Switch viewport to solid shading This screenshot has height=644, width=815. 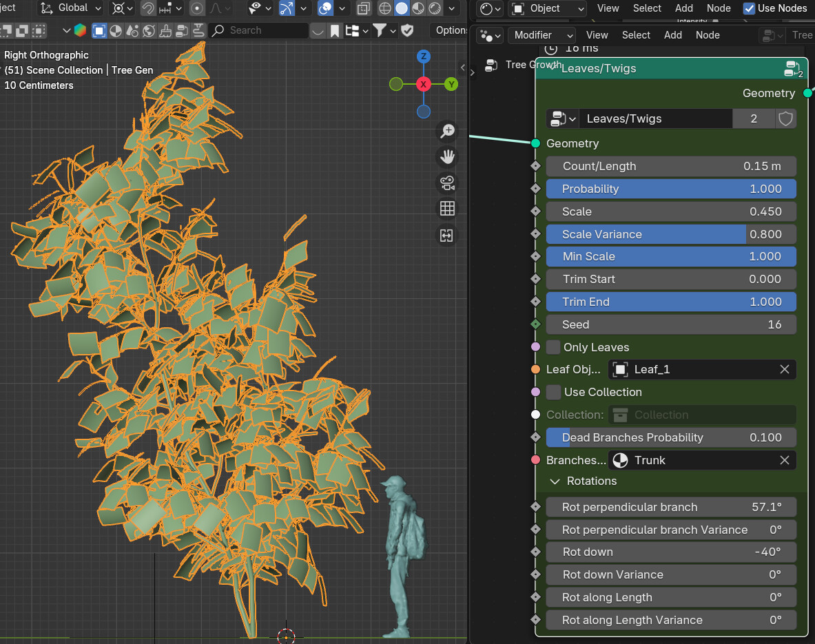pyautogui.click(x=402, y=8)
